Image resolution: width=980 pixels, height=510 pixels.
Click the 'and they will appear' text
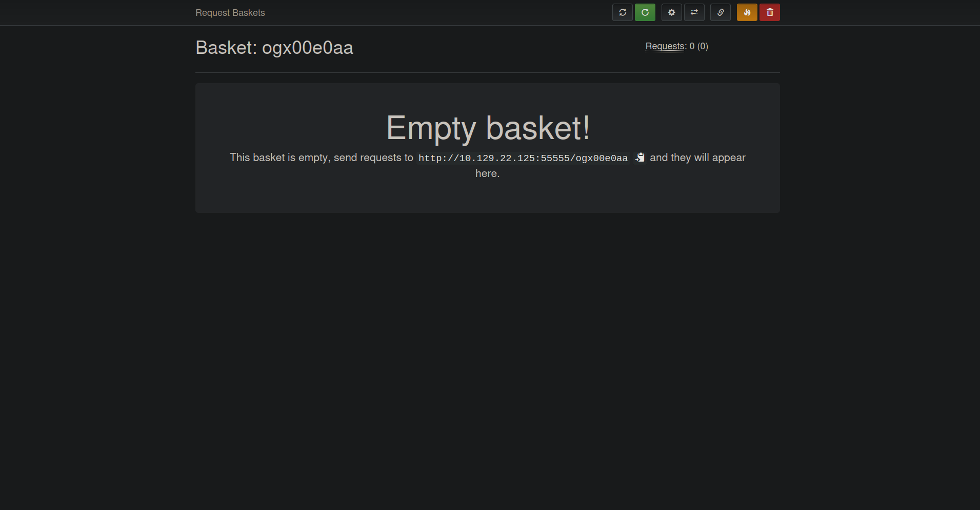(697, 158)
